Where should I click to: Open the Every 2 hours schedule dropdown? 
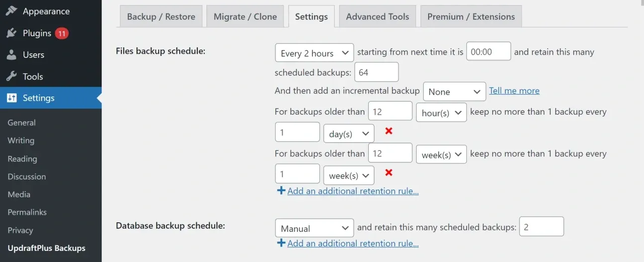tap(314, 53)
